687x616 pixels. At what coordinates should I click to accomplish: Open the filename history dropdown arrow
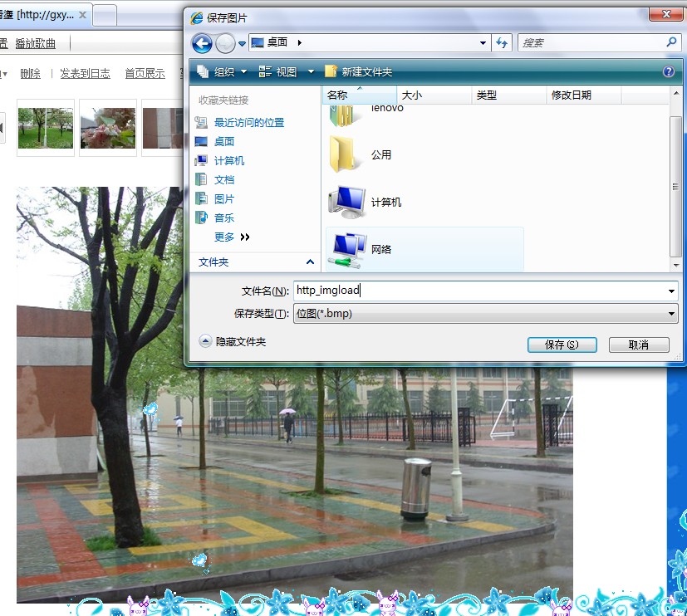pos(671,291)
